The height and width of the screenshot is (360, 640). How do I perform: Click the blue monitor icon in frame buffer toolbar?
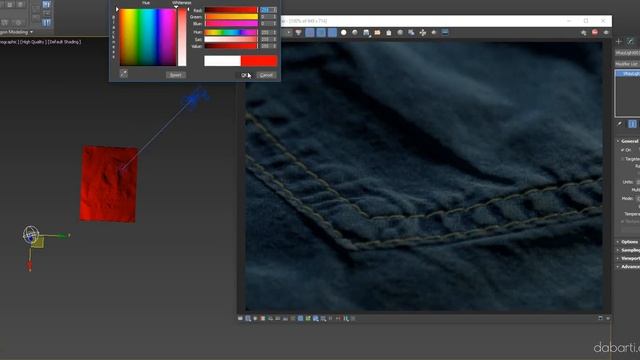pyautogui.click(x=445, y=32)
